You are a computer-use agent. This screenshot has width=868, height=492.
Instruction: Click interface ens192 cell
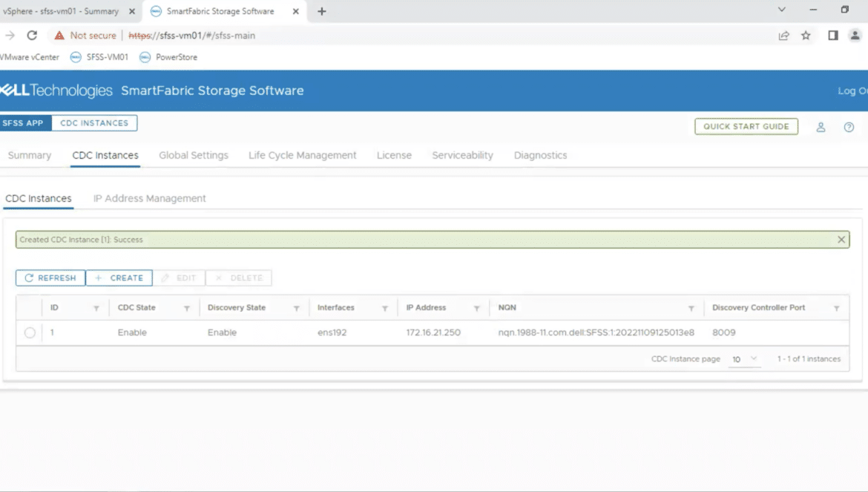tap(332, 332)
